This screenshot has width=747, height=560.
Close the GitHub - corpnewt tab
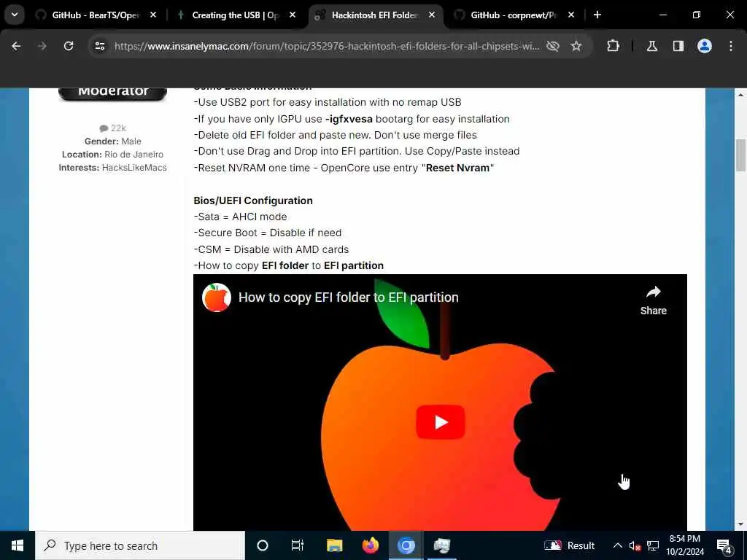tap(571, 15)
